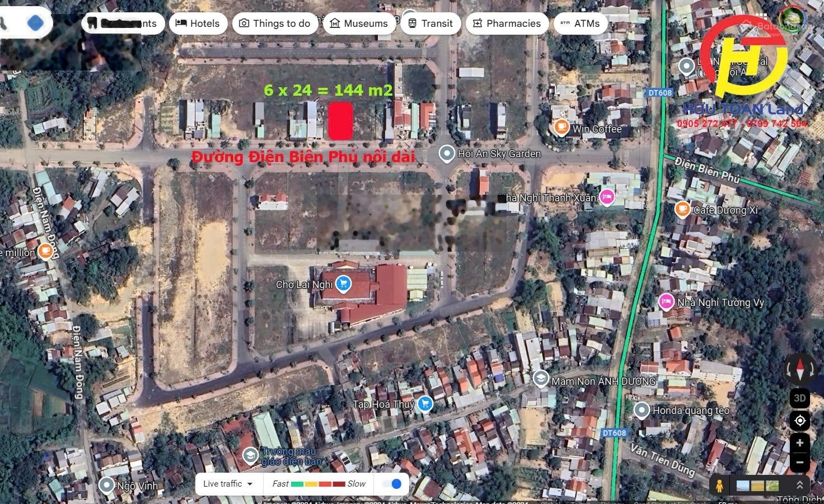Zoom out with the minus button
Image resolution: width=824 pixels, height=504 pixels.
pyautogui.click(x=799, y=463)
